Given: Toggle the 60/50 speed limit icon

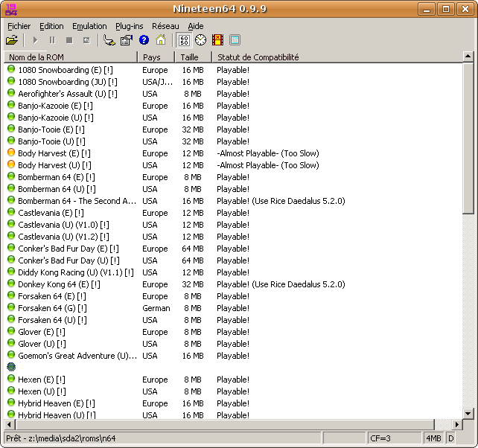Looking at the screenshot, I should pos(184,40).
